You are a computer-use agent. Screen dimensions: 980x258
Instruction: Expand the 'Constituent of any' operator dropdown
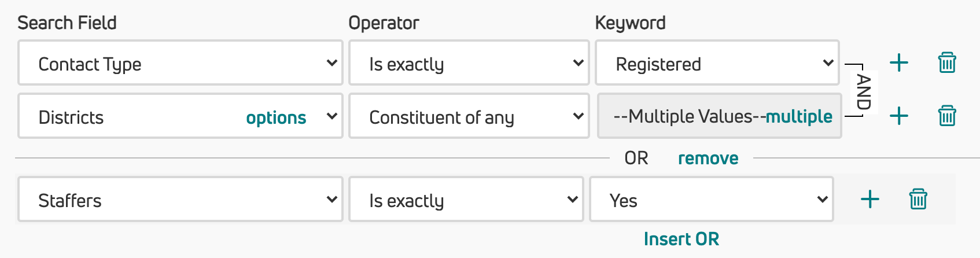pyautogui.click(x=469, y=116)
